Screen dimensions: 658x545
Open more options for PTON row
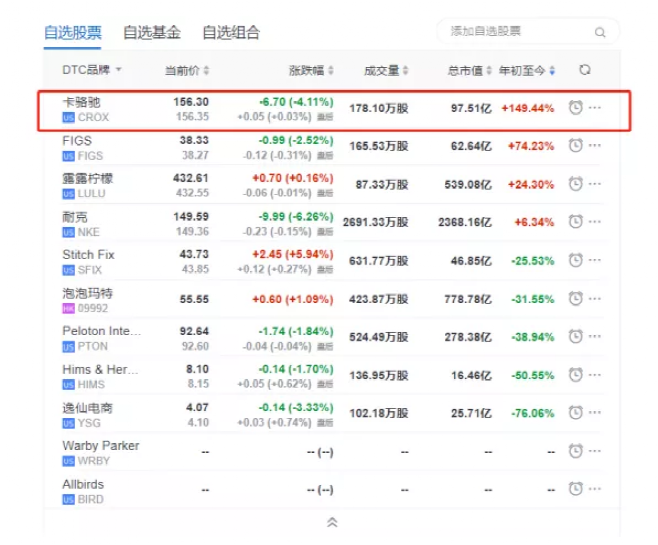[594, 336]
